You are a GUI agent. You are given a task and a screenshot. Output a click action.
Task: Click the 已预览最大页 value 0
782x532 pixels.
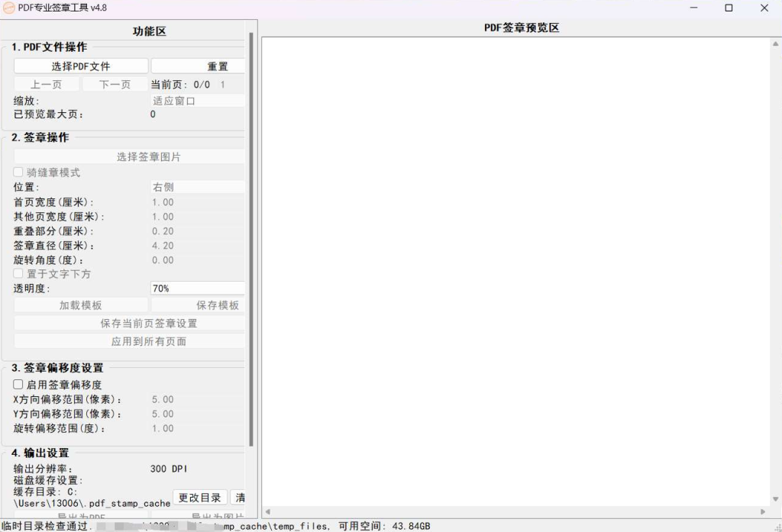click(x=153, y=114)
